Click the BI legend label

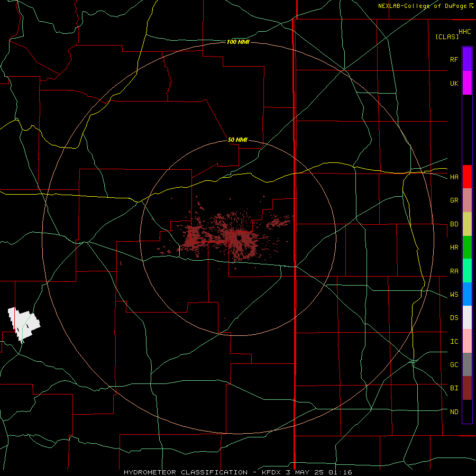(454, 388)
